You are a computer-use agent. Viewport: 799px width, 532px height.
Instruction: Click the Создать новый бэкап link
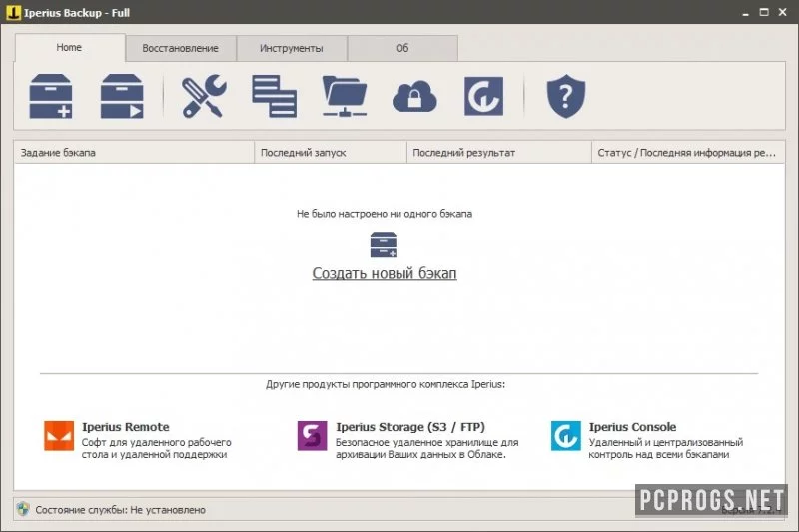(x=385, y=273)
